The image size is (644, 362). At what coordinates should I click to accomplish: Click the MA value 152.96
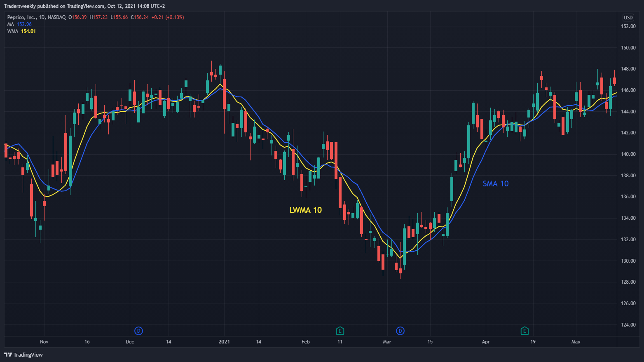[24, 24]
